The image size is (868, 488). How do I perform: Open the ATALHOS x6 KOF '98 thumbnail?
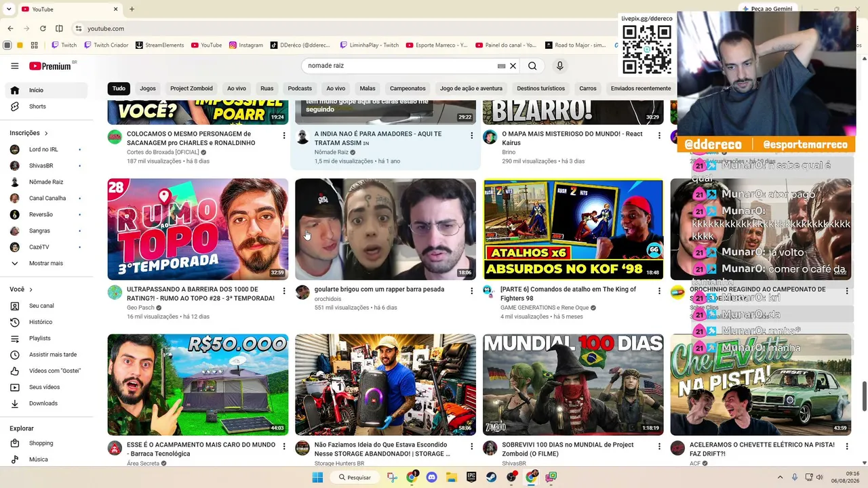point(573,229)
